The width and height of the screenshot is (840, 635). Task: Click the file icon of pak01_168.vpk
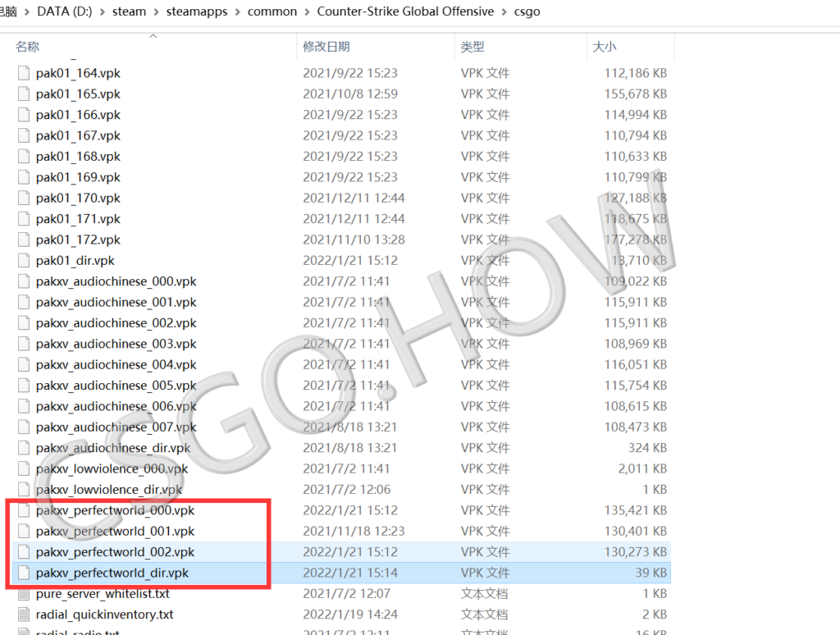(x=24, y=157)
